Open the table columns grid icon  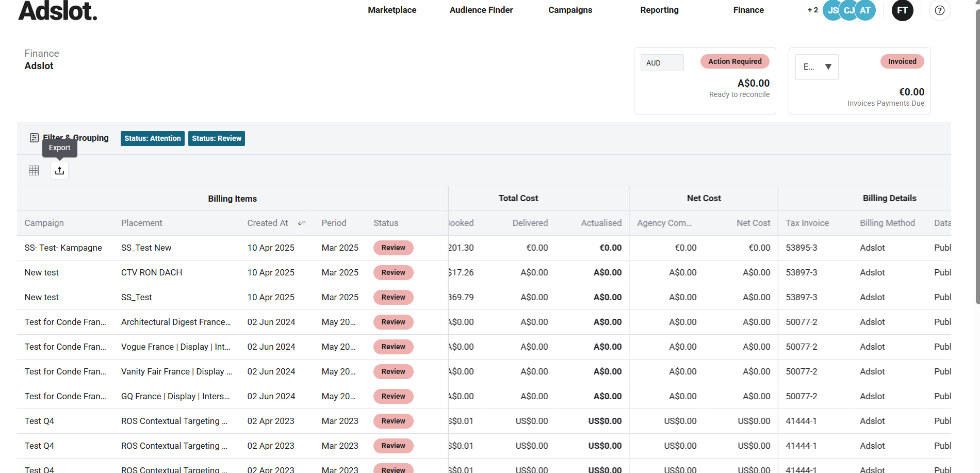[34, 170]
